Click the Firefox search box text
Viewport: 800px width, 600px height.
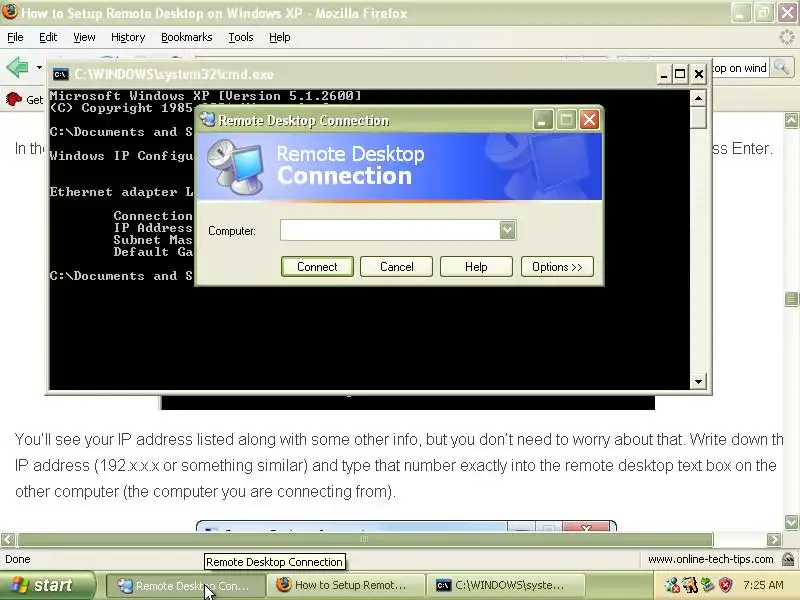tap(740, 68)
